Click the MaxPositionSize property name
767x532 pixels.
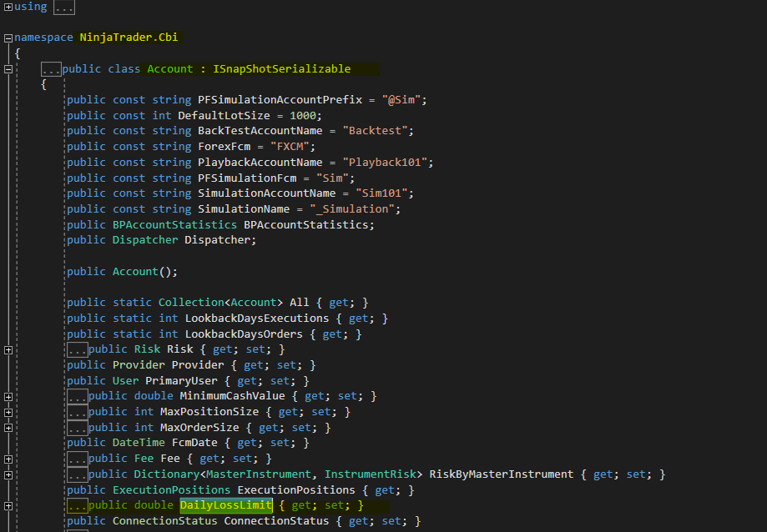click(x=209, y=412)
